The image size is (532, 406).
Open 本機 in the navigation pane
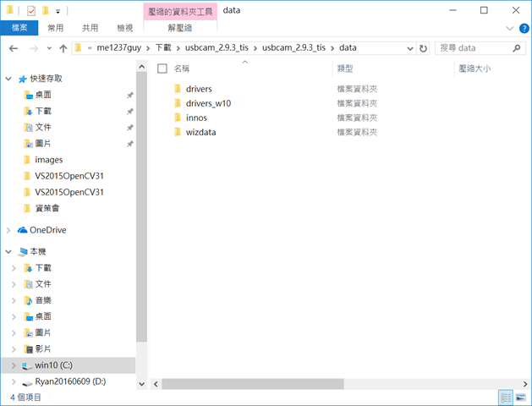38,252
